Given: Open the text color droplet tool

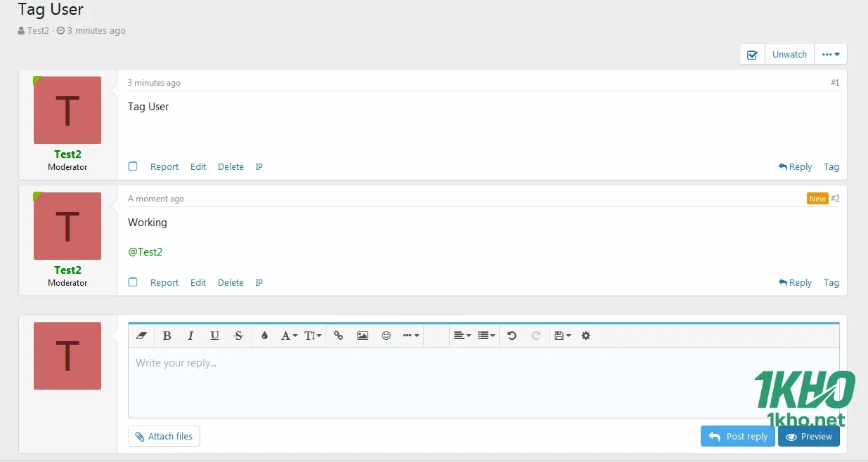Looking at the screenshot, I should pos(264,336).
